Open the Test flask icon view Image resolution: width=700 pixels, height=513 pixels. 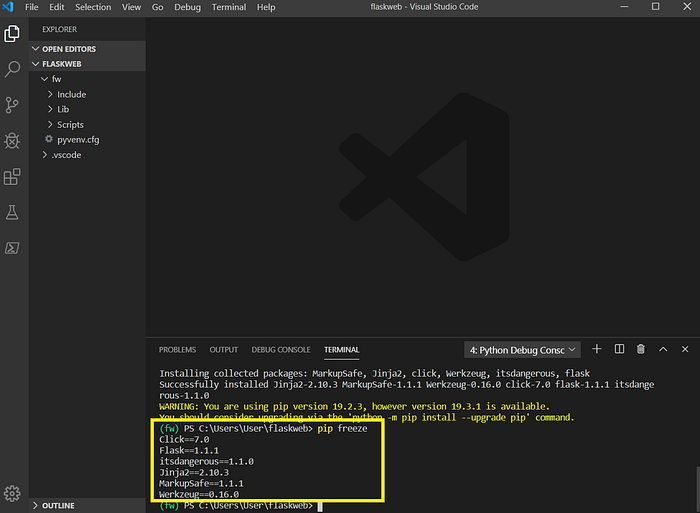click(12, 213)
